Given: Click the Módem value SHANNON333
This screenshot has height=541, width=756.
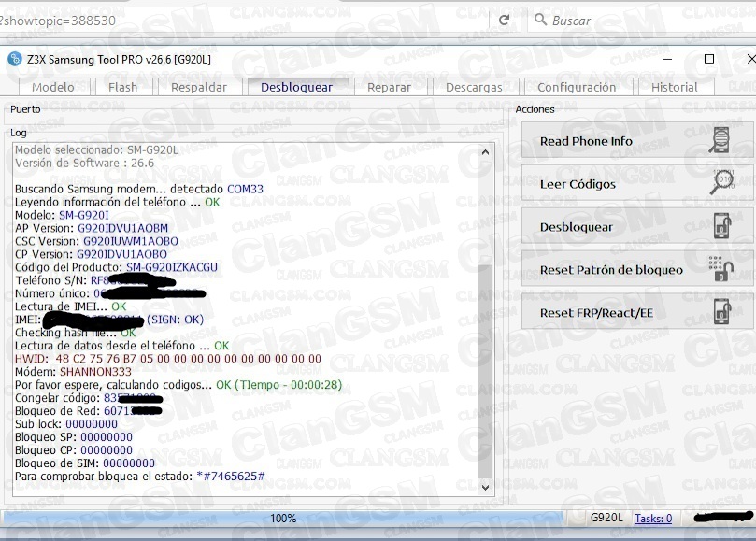Looking at the screenshot, I should 95,371.
